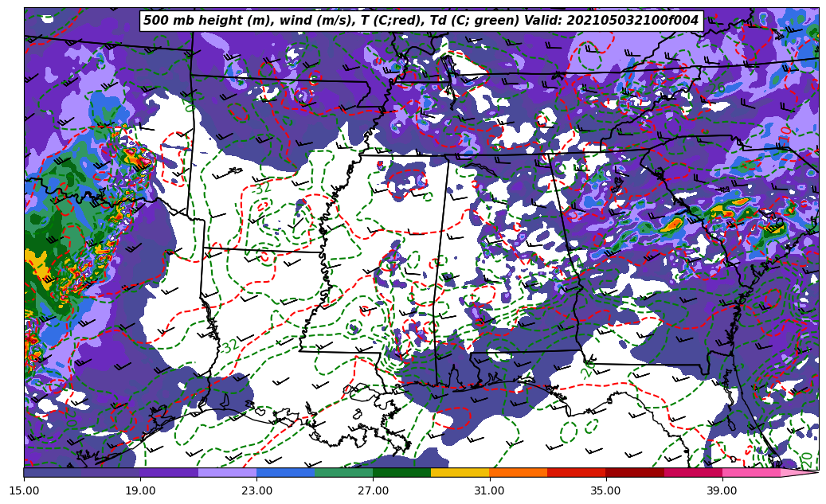826x504 pixels.
Task: Click the light lavender colorbar segment
Action: click(227, 472)
